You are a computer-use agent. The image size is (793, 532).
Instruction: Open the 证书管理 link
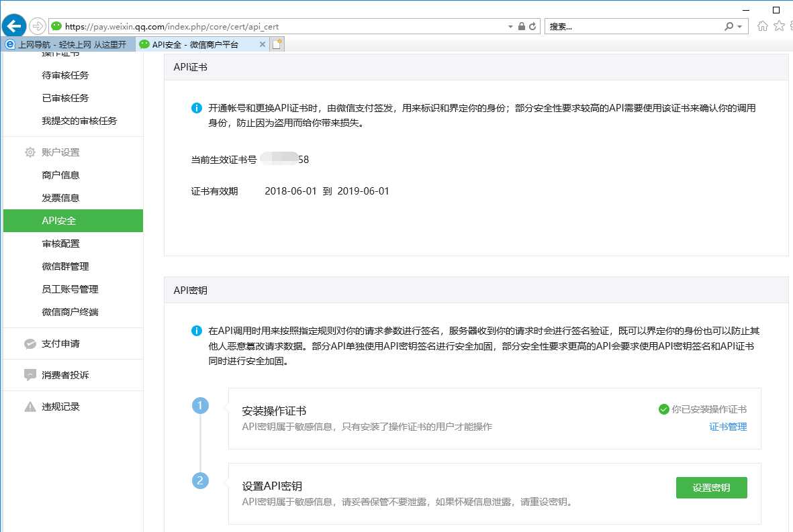728,427
